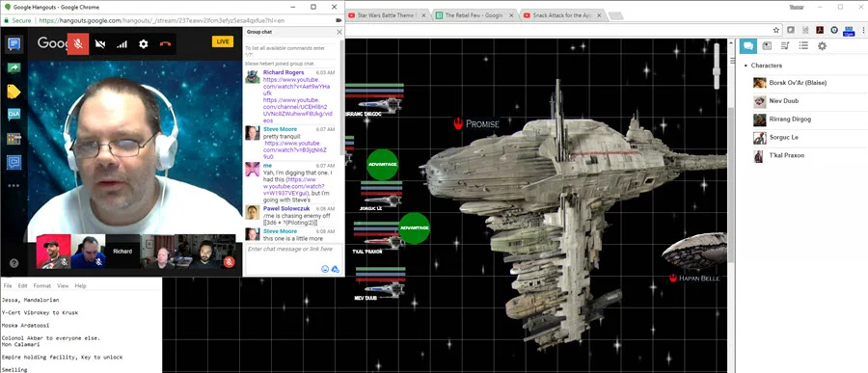The image size is (868, 373).
Task: Click the Adobe Acrobat extension icon
Action: (820, 30)
